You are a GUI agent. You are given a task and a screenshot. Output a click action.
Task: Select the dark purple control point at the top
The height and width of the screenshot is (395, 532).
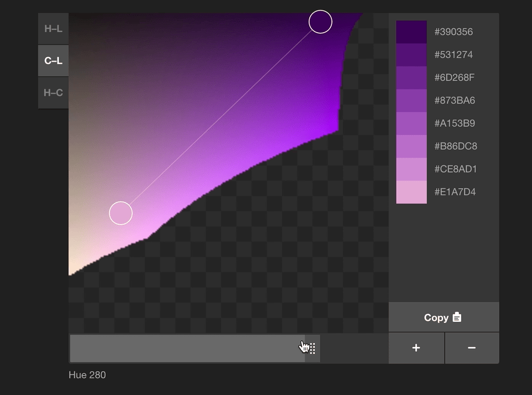pos(320,22)
